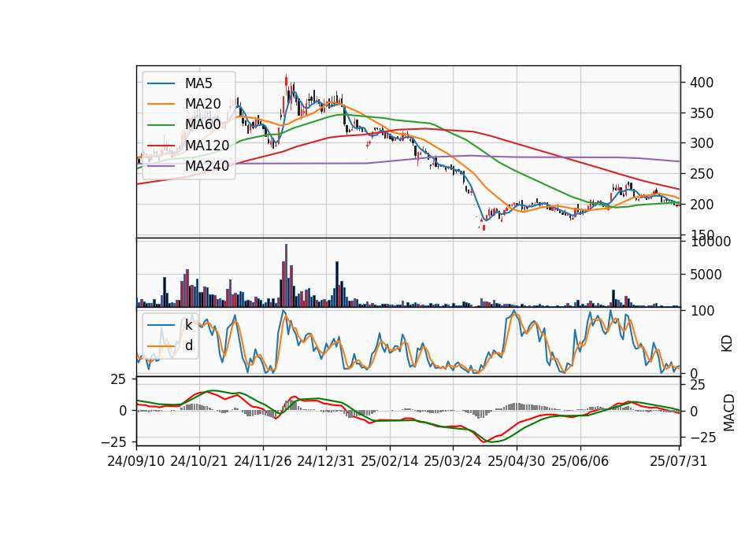Click the −25 tick on left MACD axis
Screen dimensions: 756x543
(x=113, y=441)
